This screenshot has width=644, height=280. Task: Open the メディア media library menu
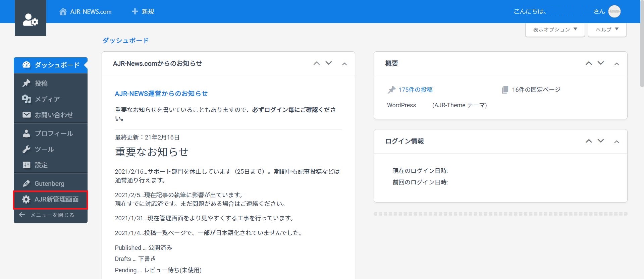(47, 99)
